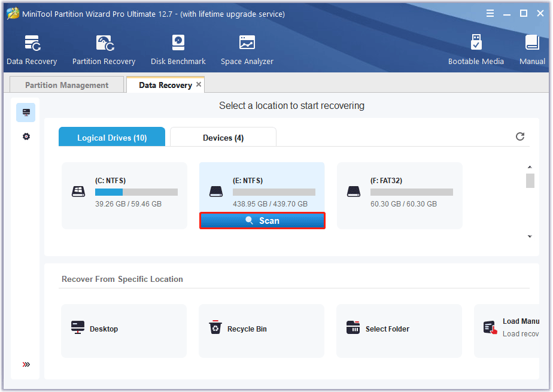Click C: drive usage bar
Viewport: 553px width, 392px height.
pyautogui.click(x=136, y=192)
